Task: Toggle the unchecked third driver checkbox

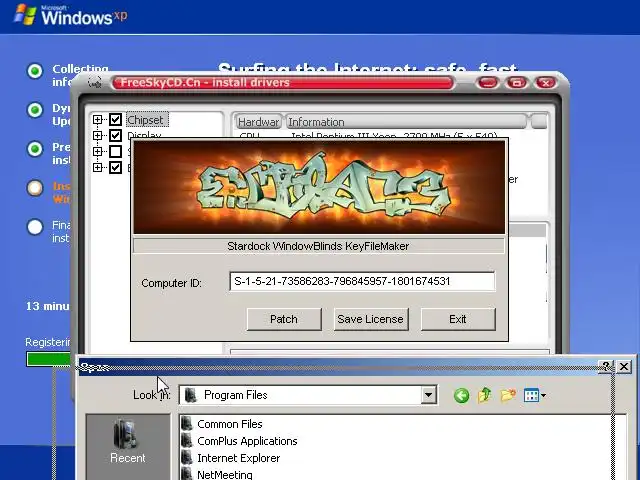Action: point(116,151)
